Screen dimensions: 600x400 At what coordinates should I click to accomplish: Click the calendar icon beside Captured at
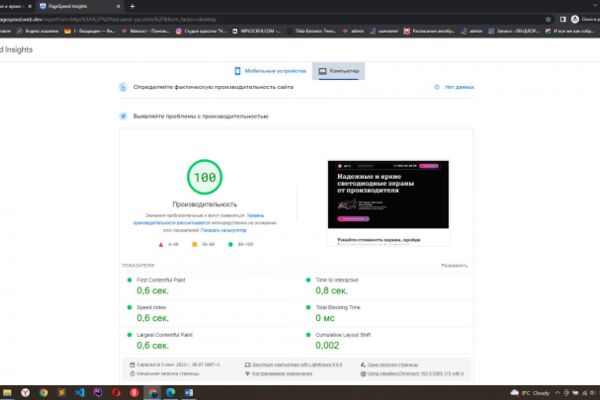132,365
